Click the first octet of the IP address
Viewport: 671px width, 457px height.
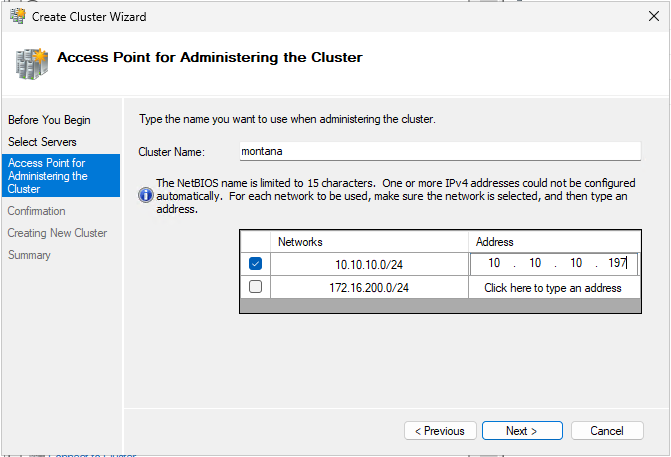tap(494, 264)
